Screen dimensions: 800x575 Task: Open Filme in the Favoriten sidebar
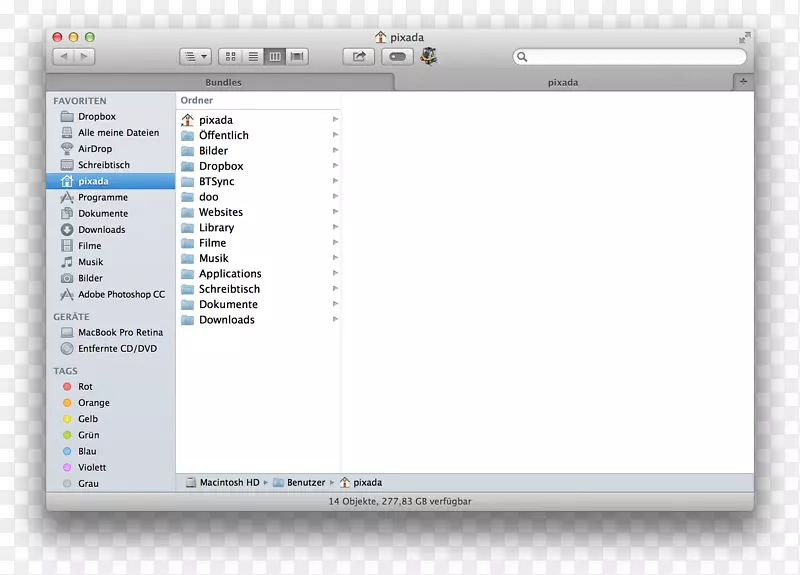(x=110, y=246)
